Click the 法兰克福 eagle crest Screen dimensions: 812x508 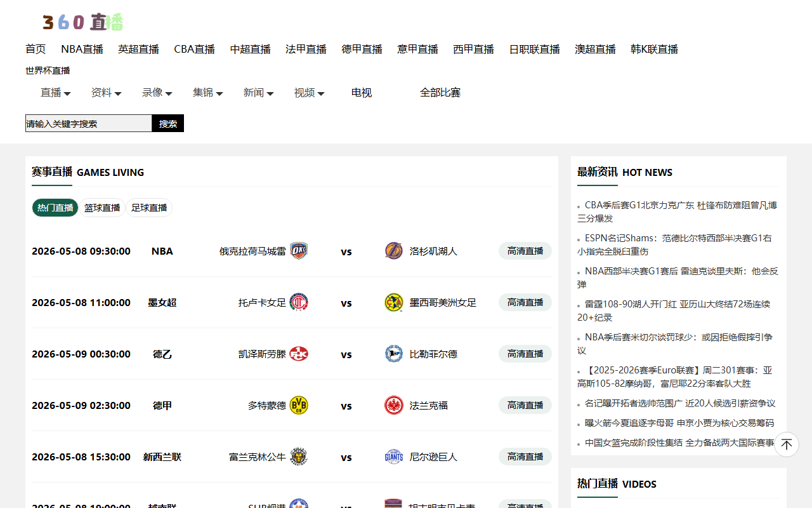[x=394, y=405]
